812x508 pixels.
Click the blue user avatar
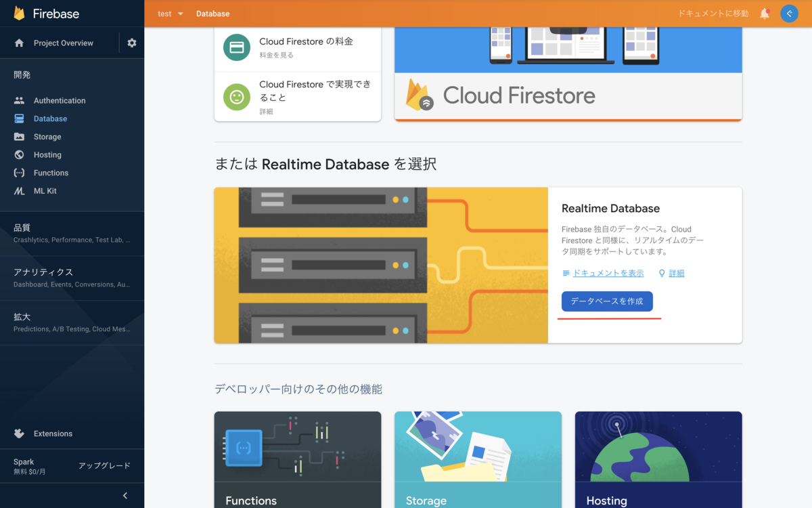(789, 14)
